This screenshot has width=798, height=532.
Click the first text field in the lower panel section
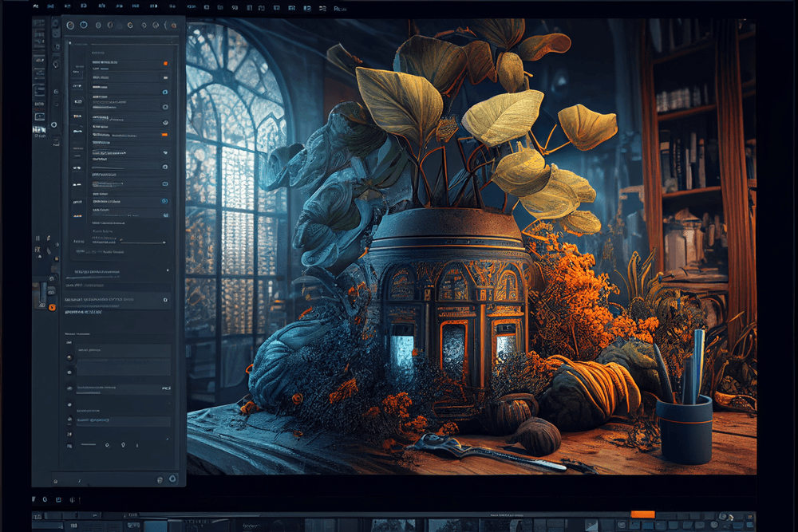tap(124, 350)
